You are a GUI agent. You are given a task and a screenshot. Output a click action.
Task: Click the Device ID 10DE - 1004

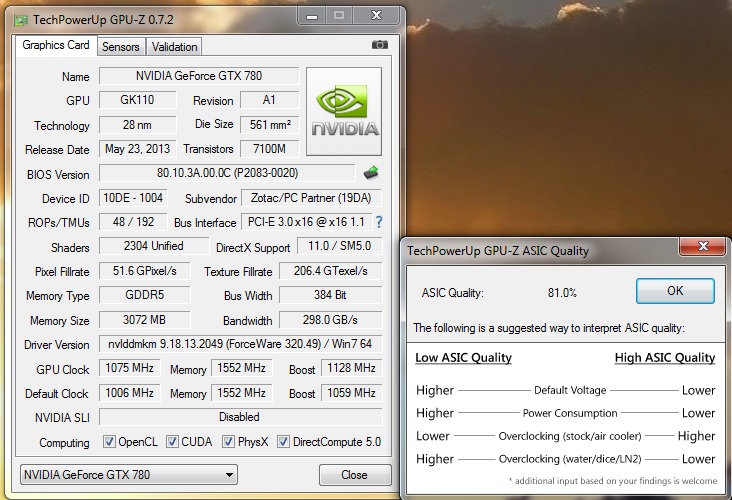tap(133, 198)
